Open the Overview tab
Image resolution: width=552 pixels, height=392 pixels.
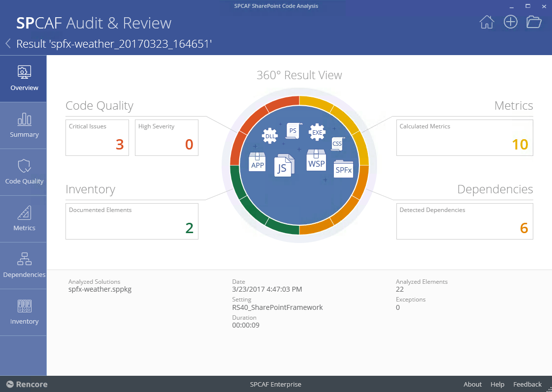[x=23, y=79]
